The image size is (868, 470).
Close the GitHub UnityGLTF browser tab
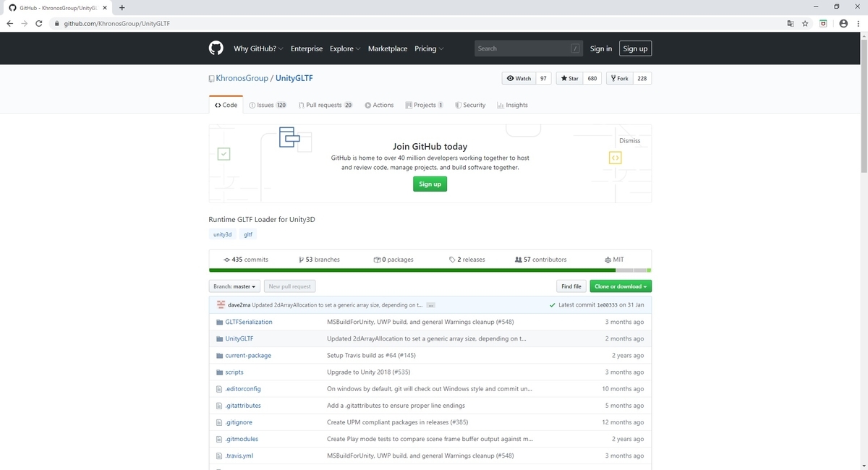point(106,7)
